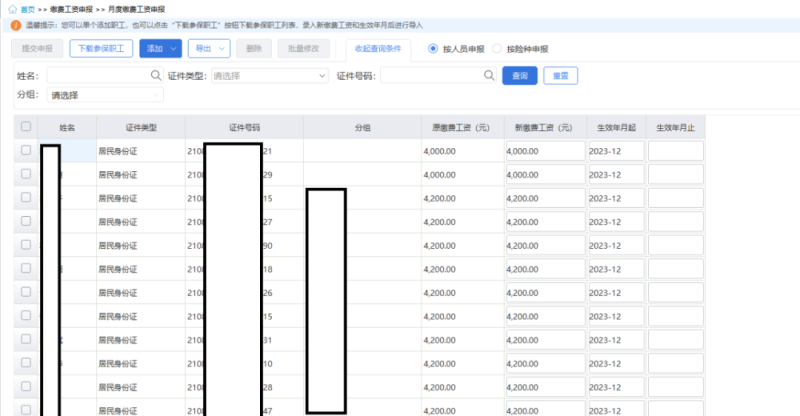Click the home icon in the breadcrumb

click(14, 8)
